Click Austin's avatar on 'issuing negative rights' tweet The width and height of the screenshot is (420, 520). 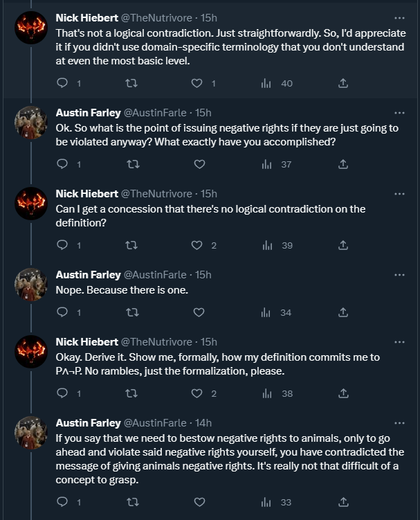[x=30, y=123]
